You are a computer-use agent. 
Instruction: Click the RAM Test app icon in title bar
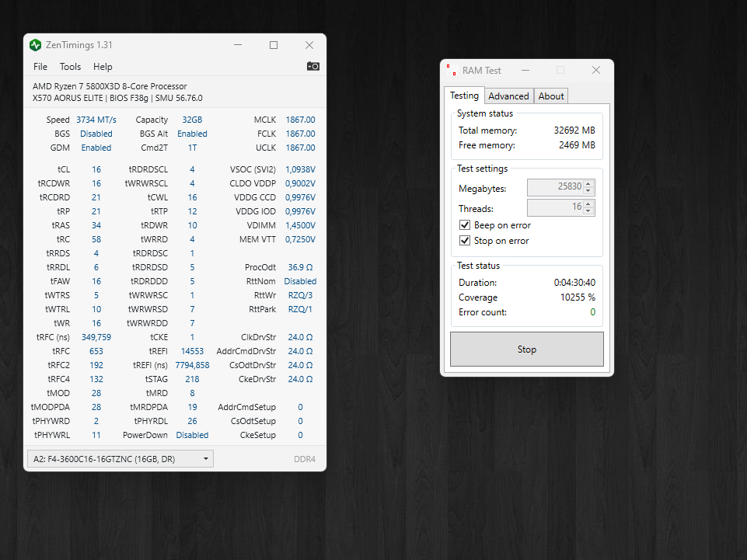coord(451,71)
